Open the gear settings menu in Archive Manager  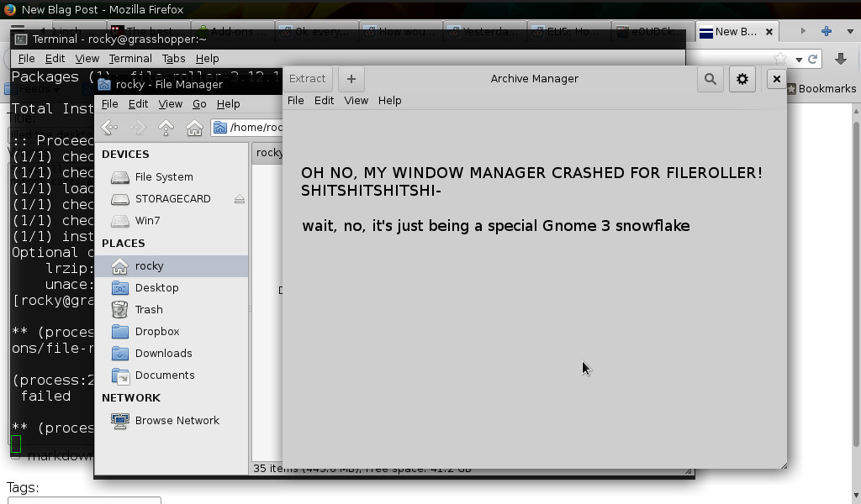tap(742, 79)
